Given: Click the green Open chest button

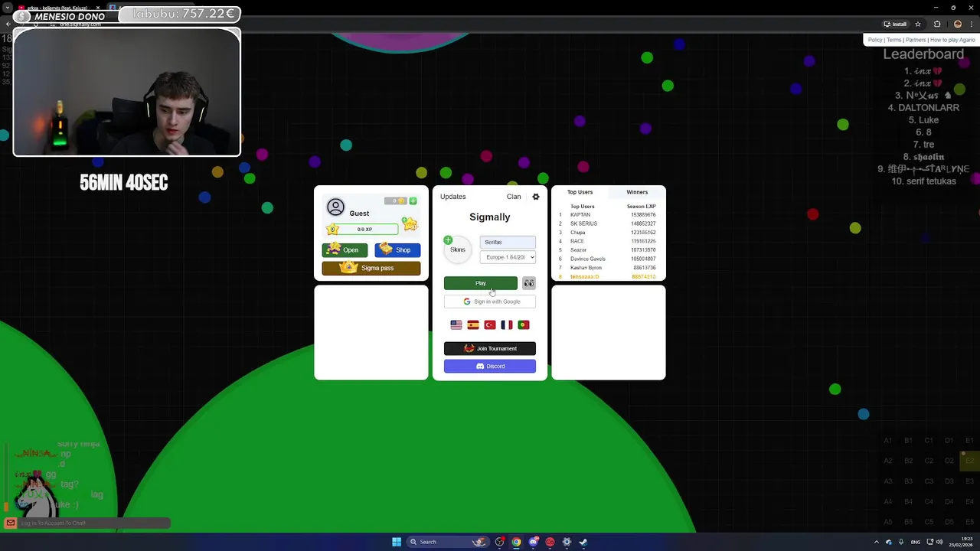Looking at the screenshot, I should tap(345, 249).
